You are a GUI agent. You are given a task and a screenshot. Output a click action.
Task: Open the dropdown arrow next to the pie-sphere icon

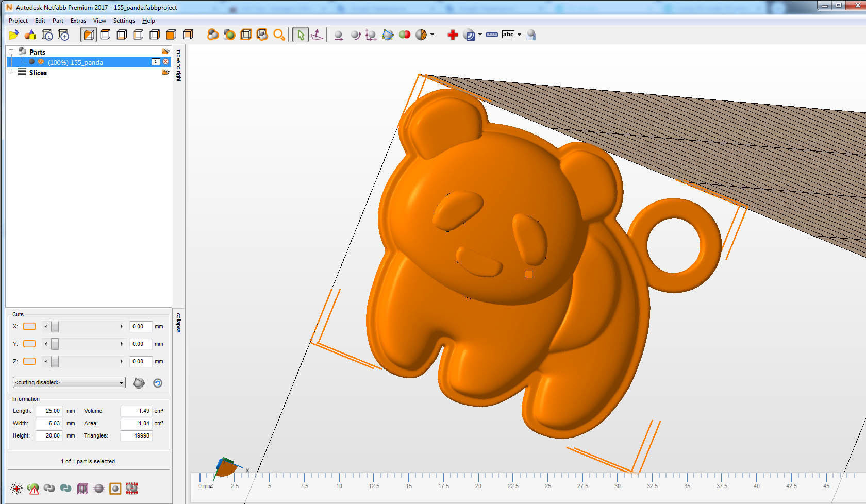(x=432, y=35)
